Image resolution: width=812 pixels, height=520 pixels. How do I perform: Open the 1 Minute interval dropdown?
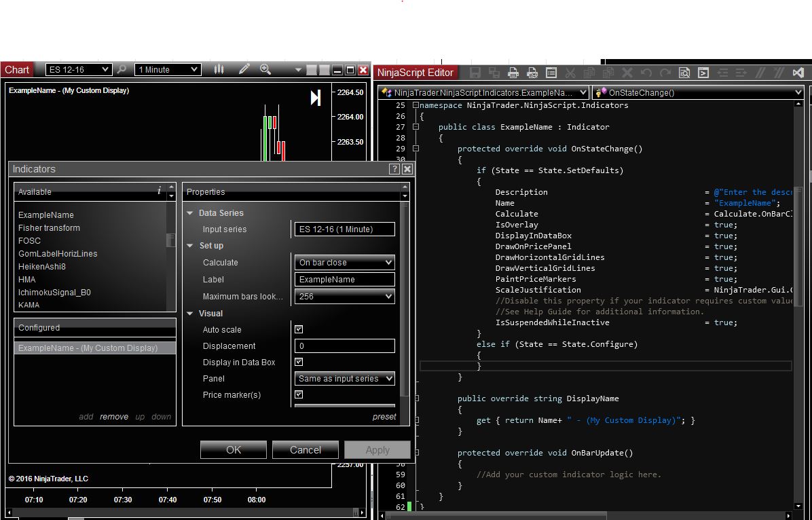(168, 69)
